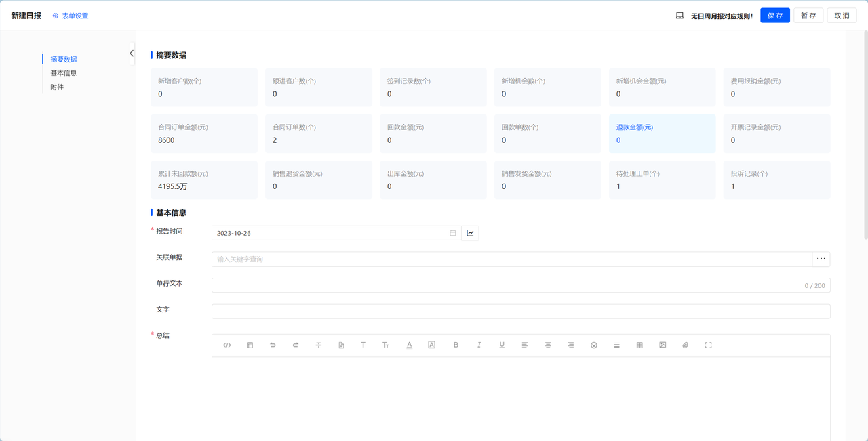
Task: Click the template icon in editor toolbar
Action: click(250, 345)
